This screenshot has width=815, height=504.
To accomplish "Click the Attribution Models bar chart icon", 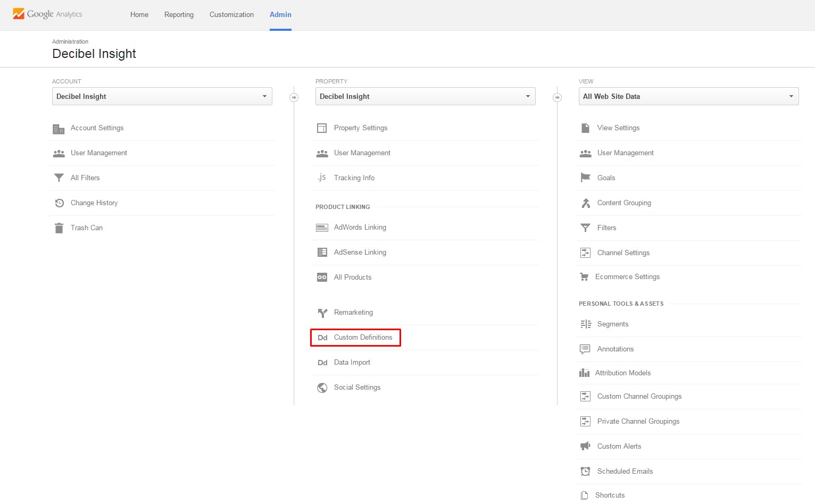I will pyautogui.click(x=584, y=373).
